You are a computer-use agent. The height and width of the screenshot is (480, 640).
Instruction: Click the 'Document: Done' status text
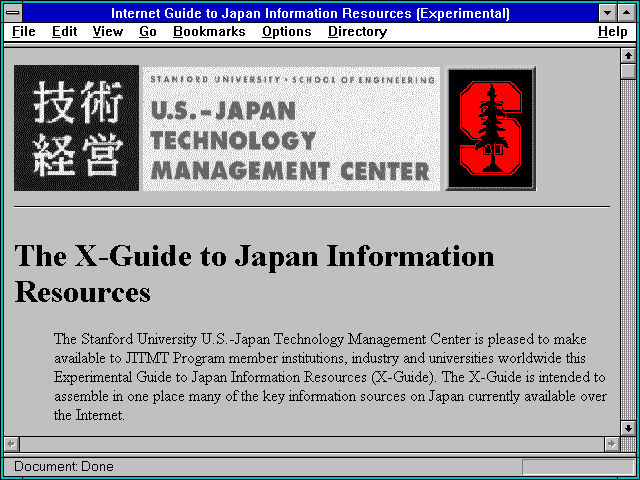[64, 466]
